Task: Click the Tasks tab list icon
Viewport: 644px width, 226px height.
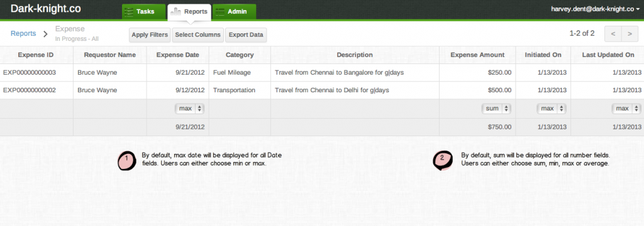Action: pyautogui.click(x=129, y=11)
